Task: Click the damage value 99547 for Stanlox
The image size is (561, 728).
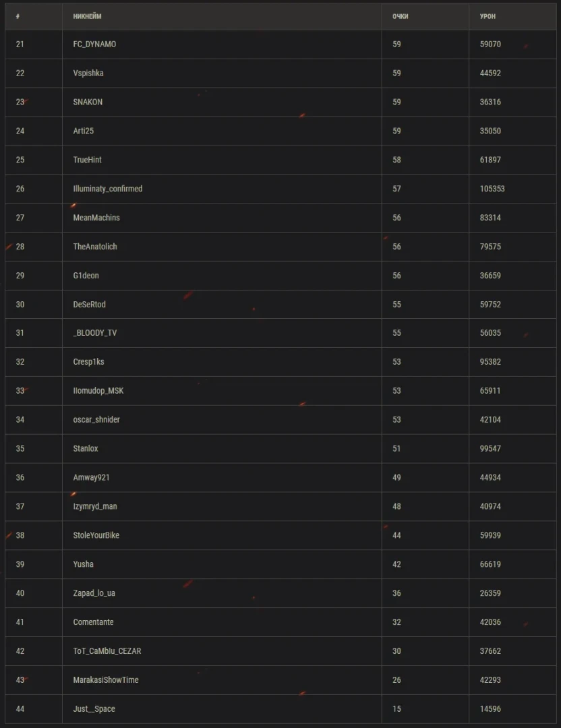Action: pyautogui.click(x=490, y=448)
